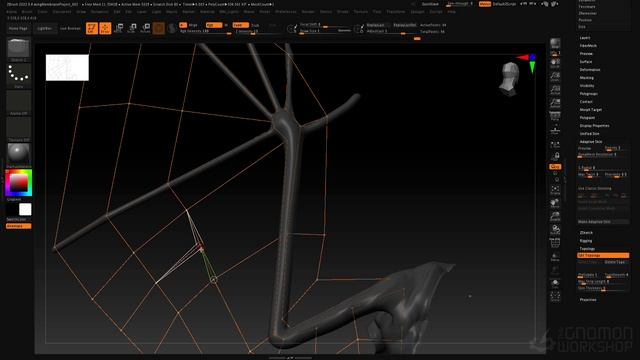Screen dimensions: 640x360
Task: Click the color picker square
Action: point(18,183)
